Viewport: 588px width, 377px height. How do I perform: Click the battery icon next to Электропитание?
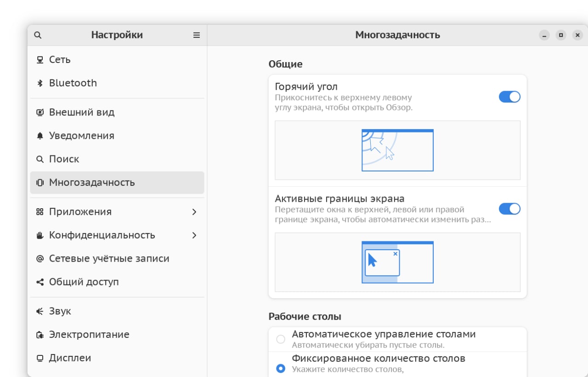pyautogui.click(x=40, y=335)
